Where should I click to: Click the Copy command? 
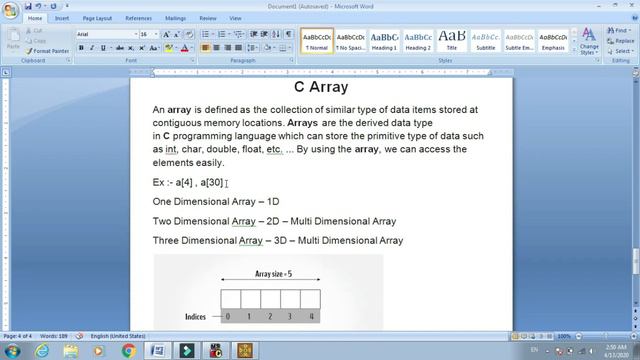36,41
